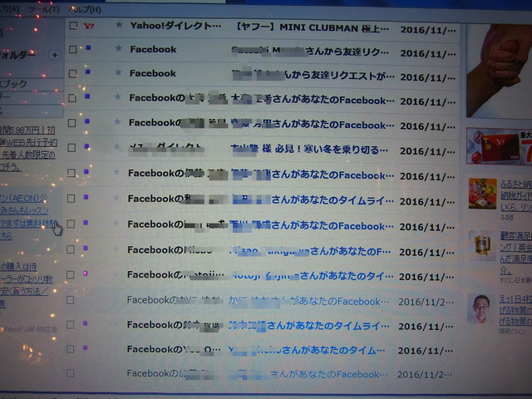Click the unread dot on the 寒い冬を乗り切る mail
The width and height of the screenshot is (532, 399).
(x=86, y=146)
